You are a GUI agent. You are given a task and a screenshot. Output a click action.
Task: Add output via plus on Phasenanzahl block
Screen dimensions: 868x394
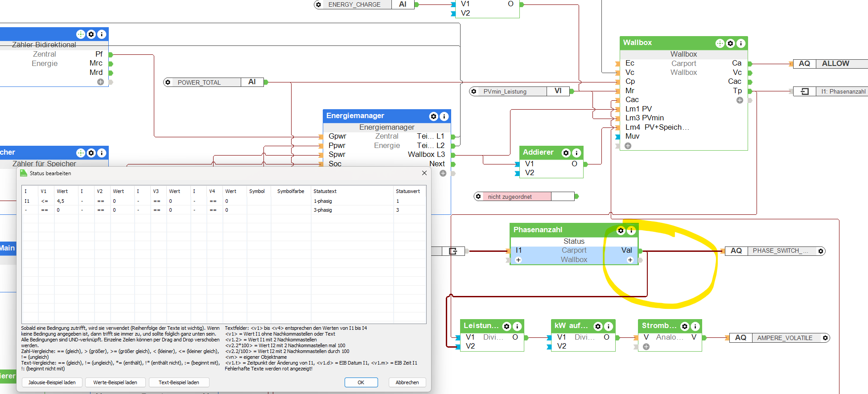point(630,260)
